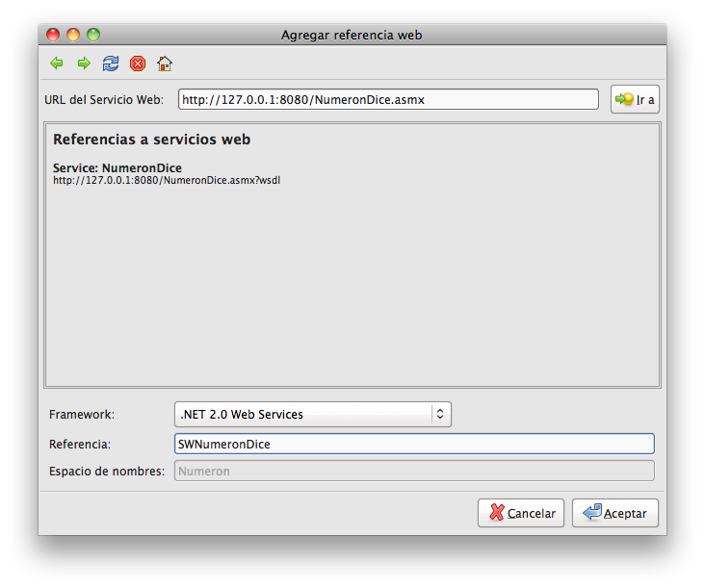This screenshot has height=588, width=705.
Task: Click the URL del Servicio Web label
Action: pyautogui.click(x=104, y=100)
